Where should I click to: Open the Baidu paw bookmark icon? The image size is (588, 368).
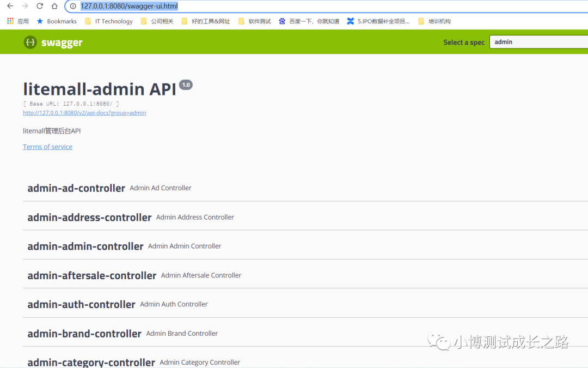pos(282,21)
